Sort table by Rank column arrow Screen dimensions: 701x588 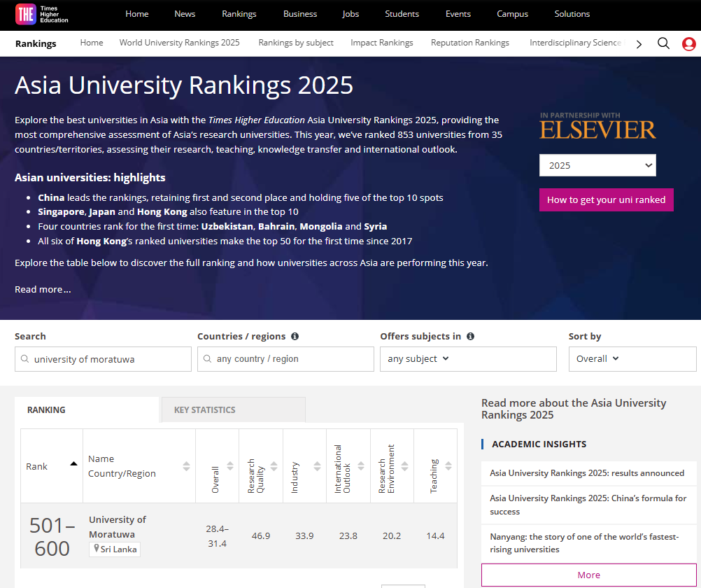coord(73,463)
